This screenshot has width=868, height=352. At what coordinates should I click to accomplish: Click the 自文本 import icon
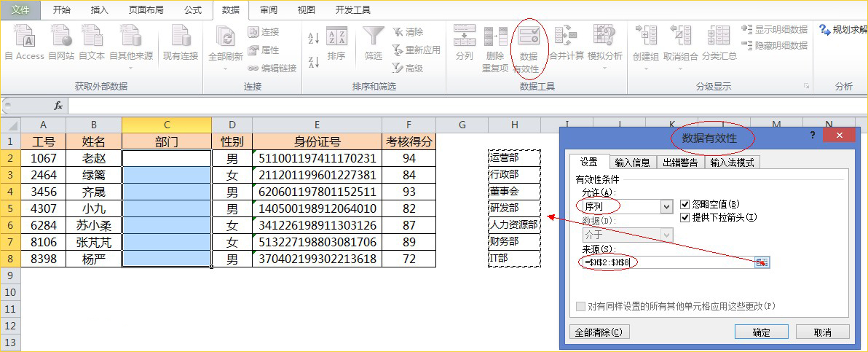(x=91, y=43)
